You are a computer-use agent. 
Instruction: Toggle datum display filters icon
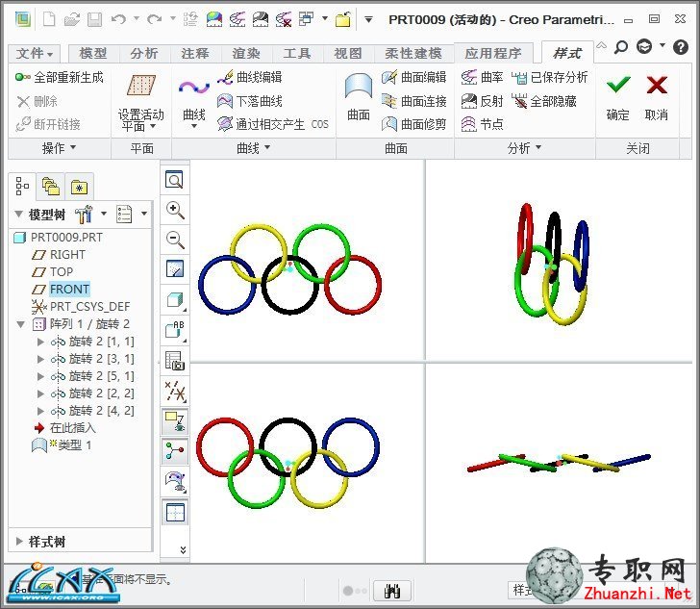pyautogui.click(x=175, y=392)
